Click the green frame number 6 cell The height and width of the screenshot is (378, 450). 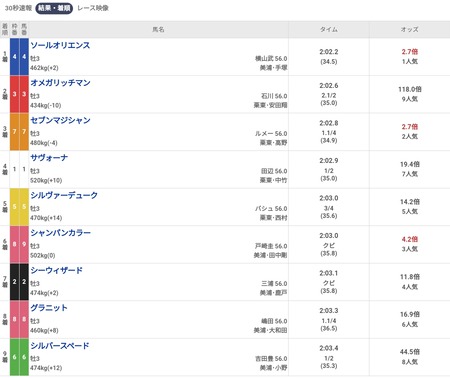coord(14,357)
